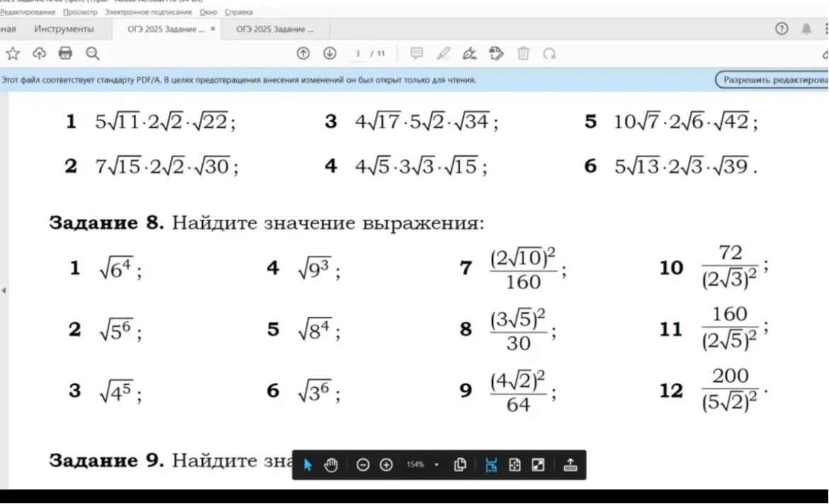Click the fraction 72 over (2√3)²
Screen dimensions: 829x504
coord(730,267)
